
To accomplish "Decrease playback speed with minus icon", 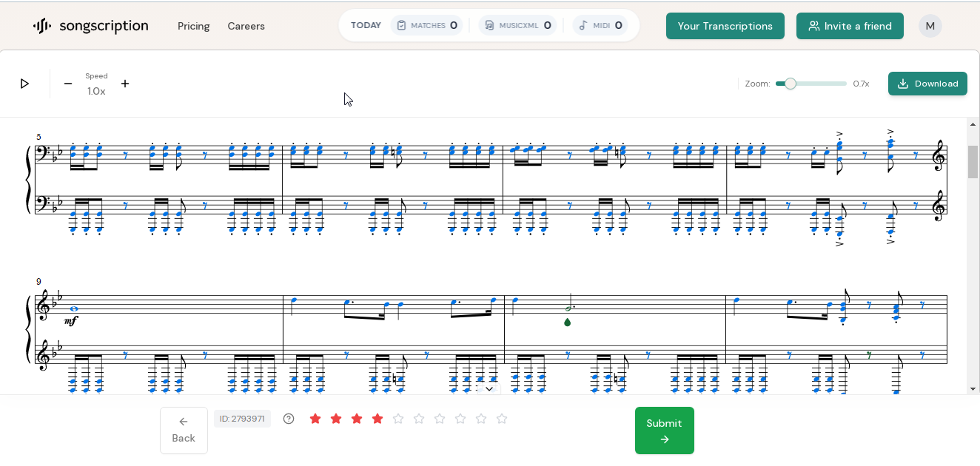I will (68, 84).
